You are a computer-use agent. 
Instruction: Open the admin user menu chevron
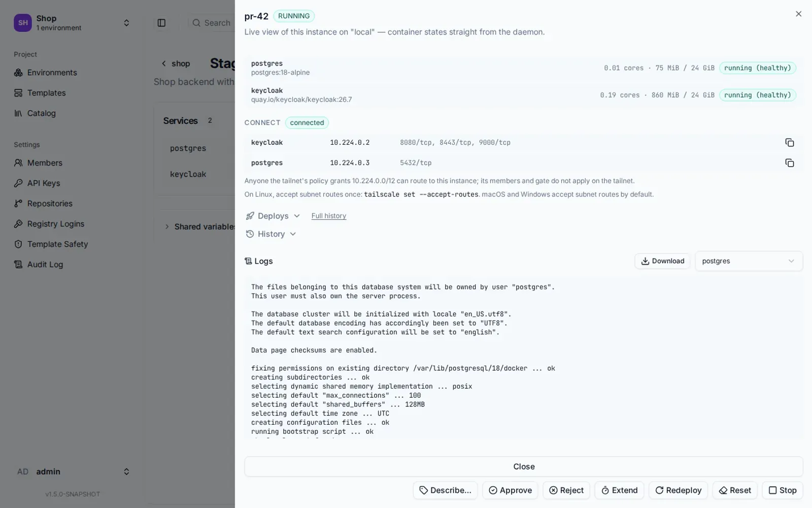[x=126, y=472]
